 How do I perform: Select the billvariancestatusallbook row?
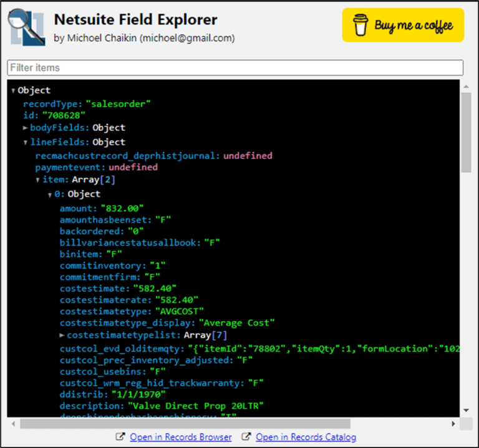click(140, 243)
